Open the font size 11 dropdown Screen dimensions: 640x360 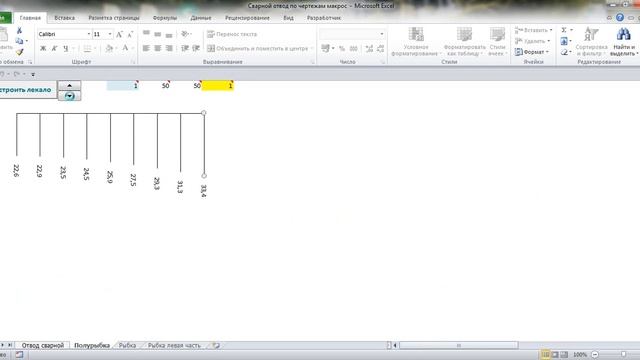(102, 34)
